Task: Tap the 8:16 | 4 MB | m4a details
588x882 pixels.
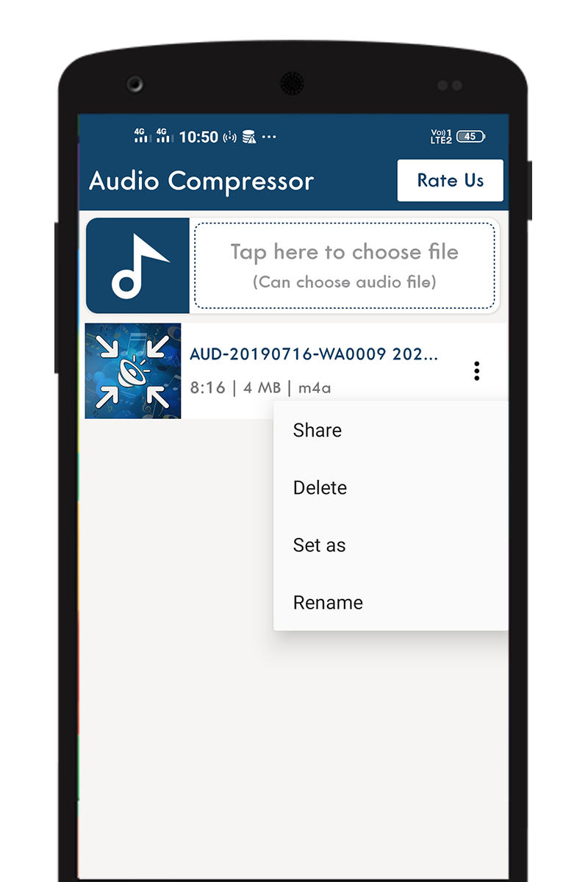Action: coord(260,387)
